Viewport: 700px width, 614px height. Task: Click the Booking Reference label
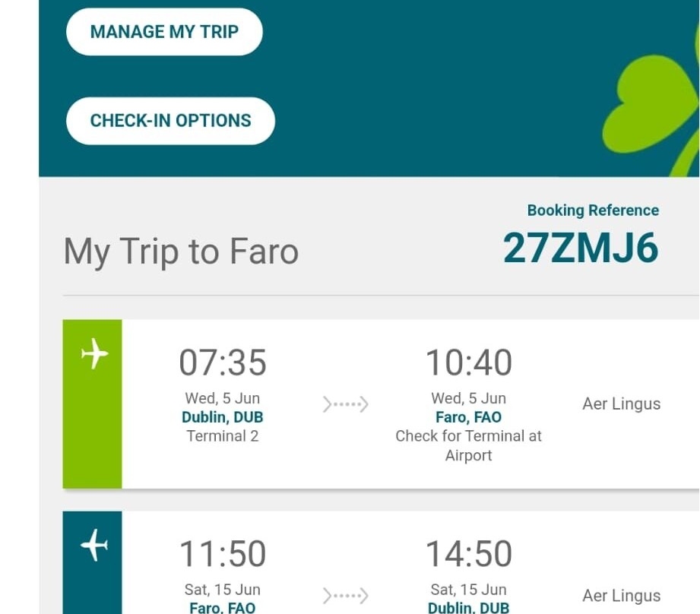click(x=593, y=210)
